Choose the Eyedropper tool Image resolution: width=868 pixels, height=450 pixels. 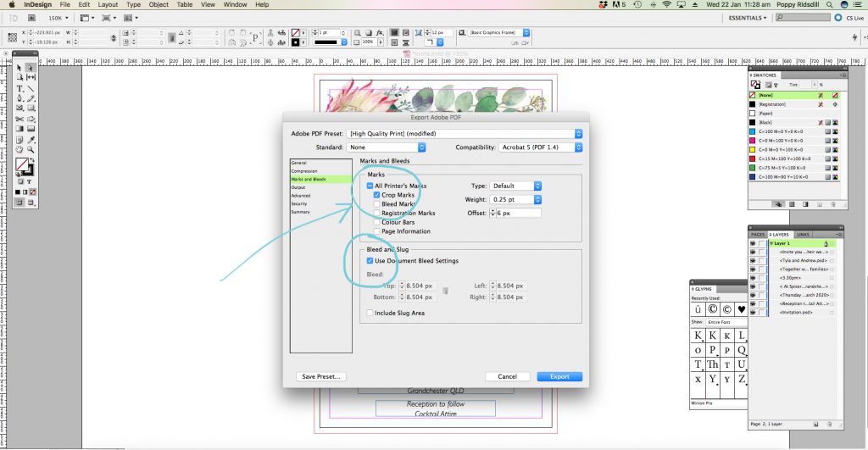click(31, 139)
